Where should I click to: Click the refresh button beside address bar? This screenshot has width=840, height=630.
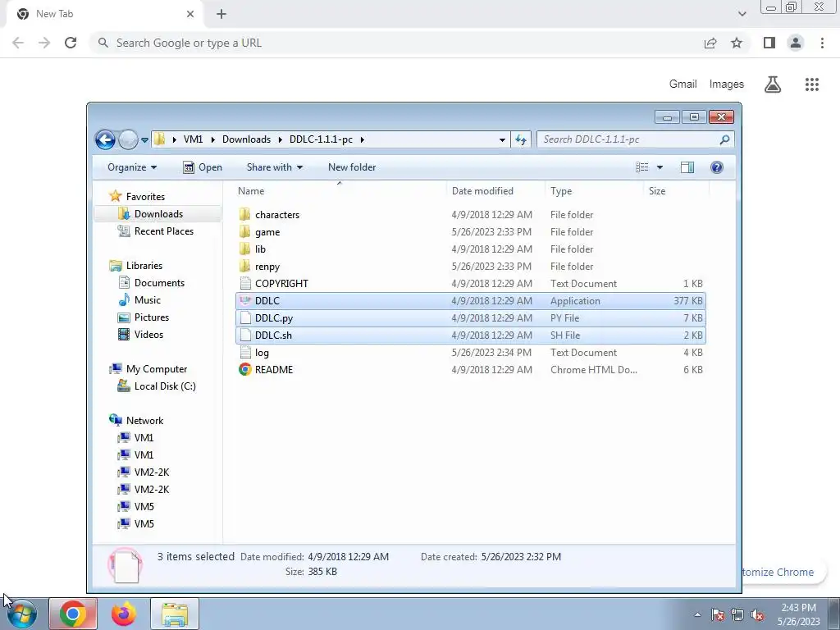click(x=521, y=139)
